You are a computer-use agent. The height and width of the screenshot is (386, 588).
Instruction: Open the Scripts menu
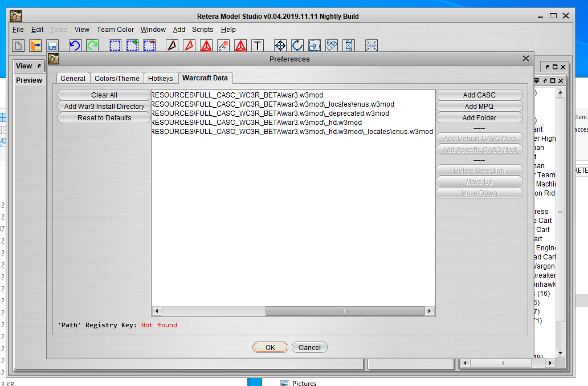(x=202, y=30)
